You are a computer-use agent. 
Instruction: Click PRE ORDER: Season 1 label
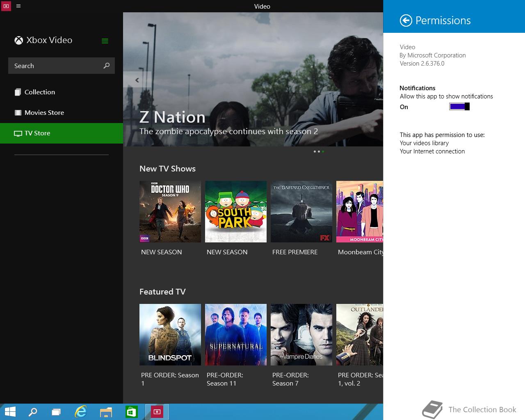coord(170,379)
